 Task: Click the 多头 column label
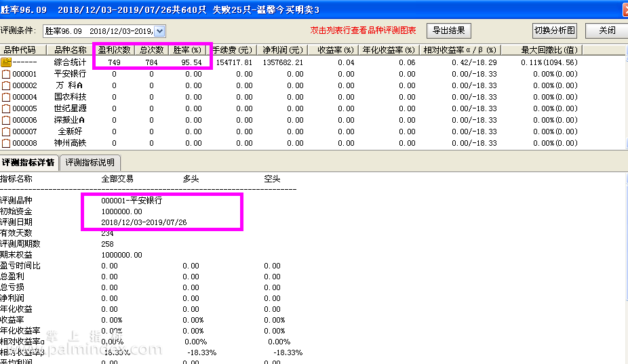click(191, 179)
